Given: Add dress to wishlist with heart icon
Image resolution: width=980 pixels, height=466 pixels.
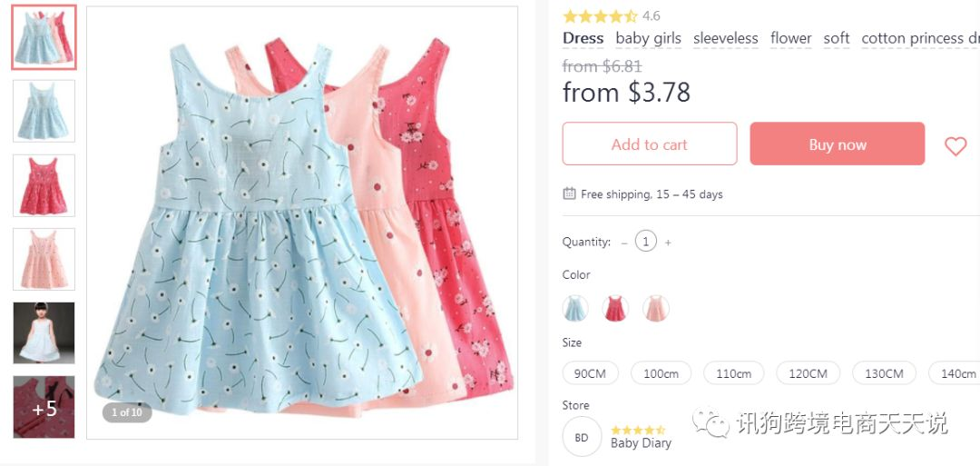Looking at the screenshot, I should (955, 146).
